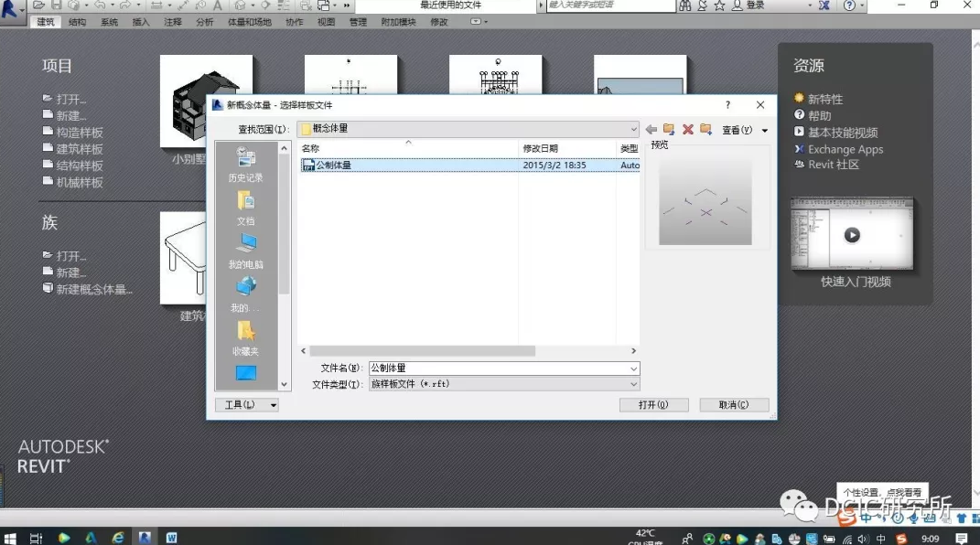Select 我的电脑 in places sidebar
This screenshot has width=980, height=545.
245,250
